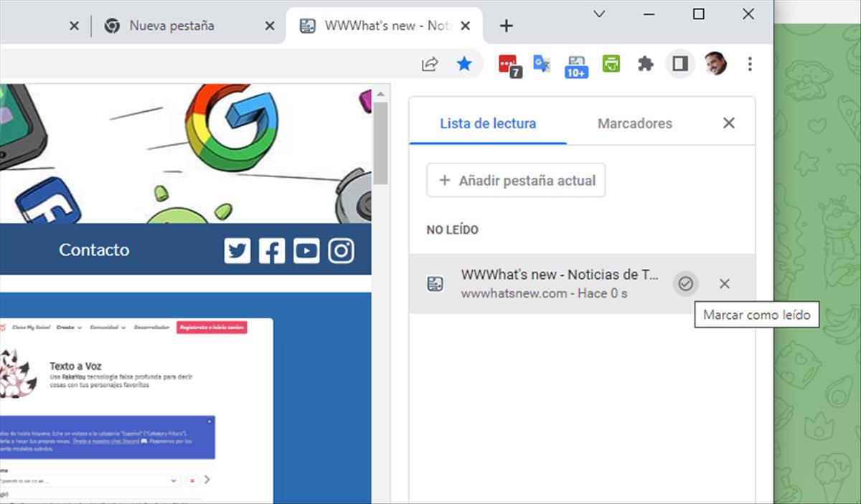Viewport: 861px width, 504px height.
Task: Click the page vertical scrollbar thumb
Action: 380,143
